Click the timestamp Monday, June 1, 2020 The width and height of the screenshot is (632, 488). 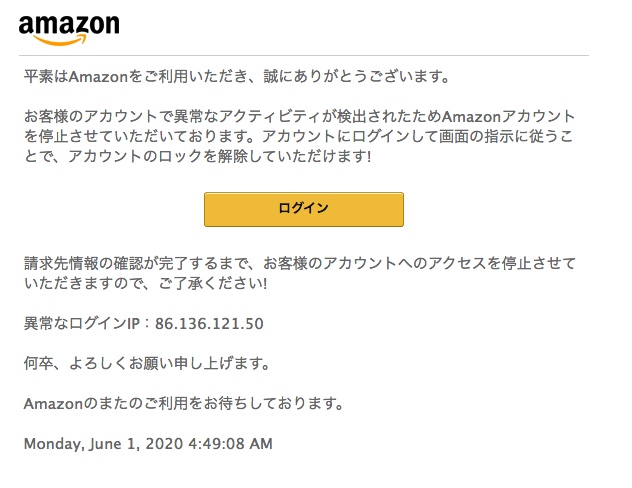104,444
